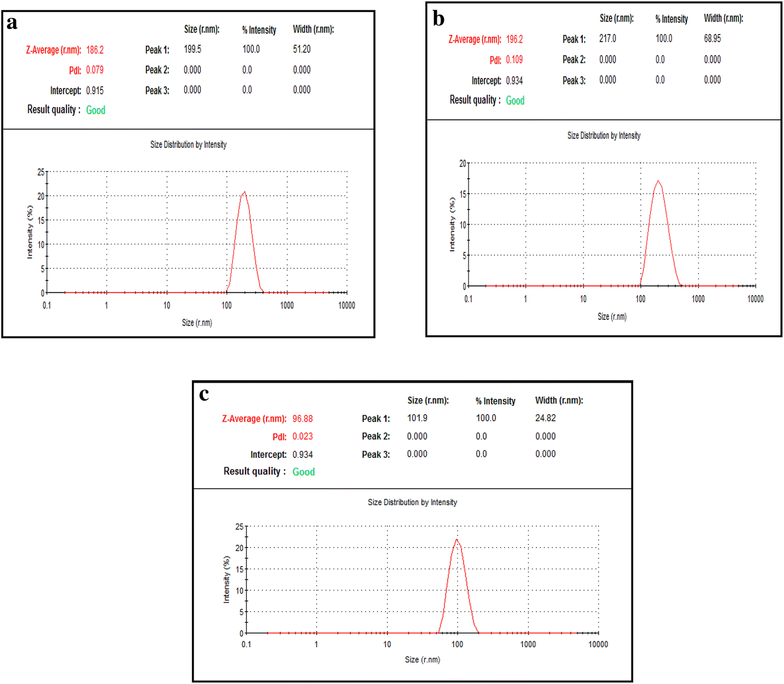Click Peak 1 size 217.0 in panel b
Viewport: 784px width, 684px height.
click(608, 39)
